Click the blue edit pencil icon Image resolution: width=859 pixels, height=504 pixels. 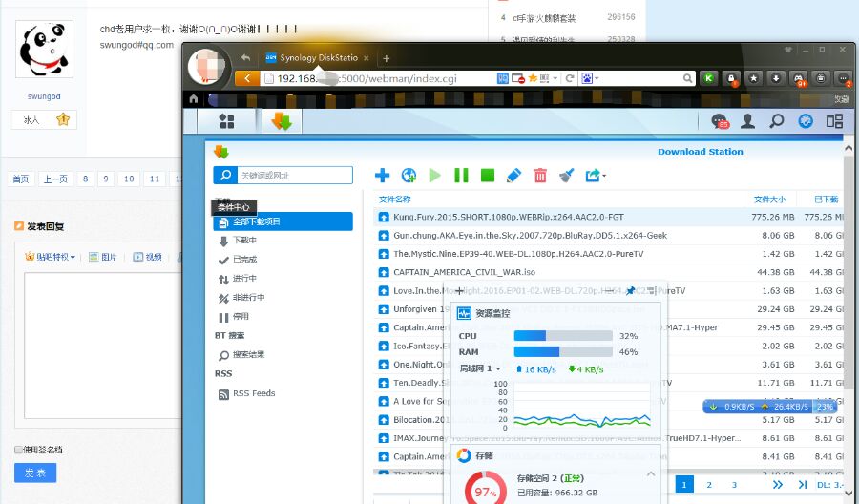513,176
